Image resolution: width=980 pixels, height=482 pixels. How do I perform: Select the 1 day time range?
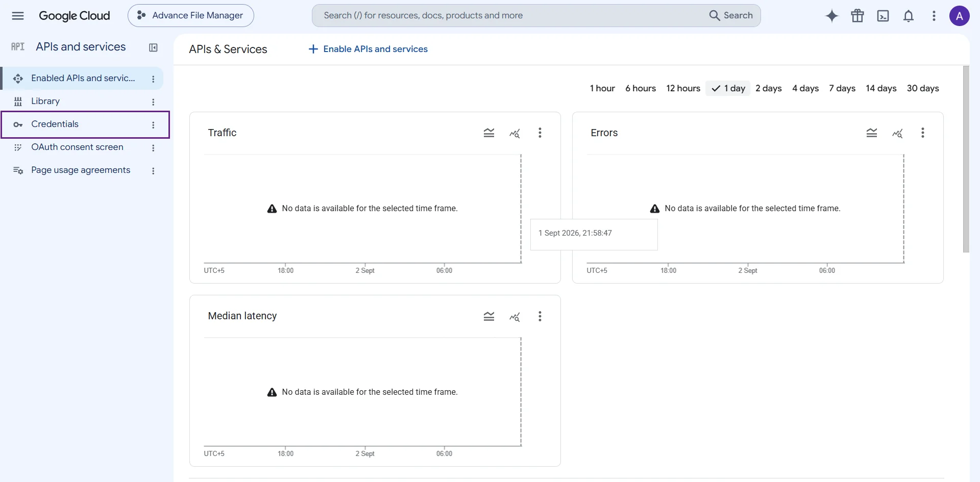[728, 88]
